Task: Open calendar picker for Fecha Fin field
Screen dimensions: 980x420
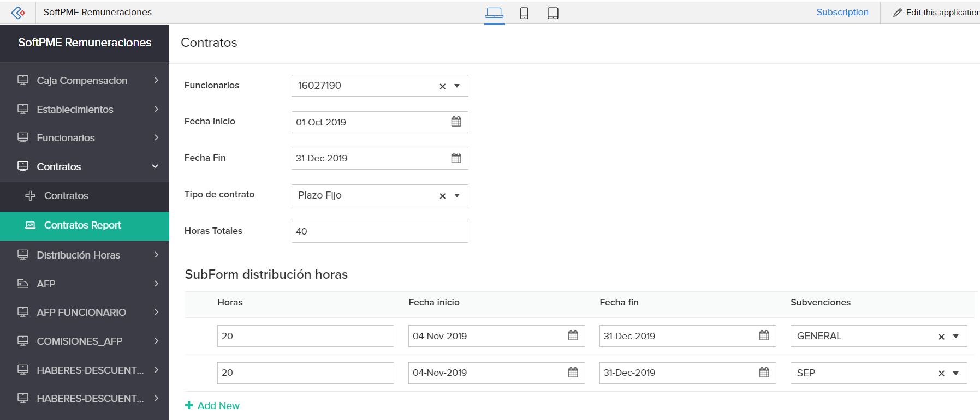Action: click(456, 158)
